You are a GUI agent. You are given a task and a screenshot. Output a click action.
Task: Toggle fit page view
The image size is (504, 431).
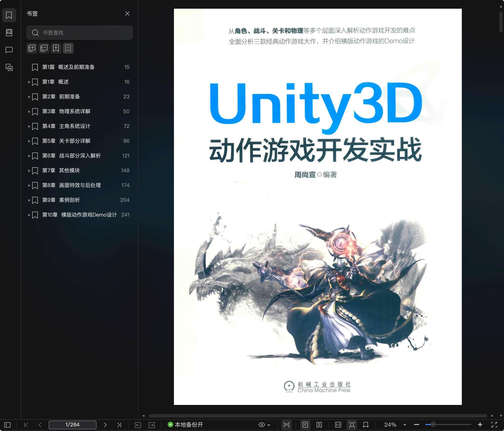[352, 425]
